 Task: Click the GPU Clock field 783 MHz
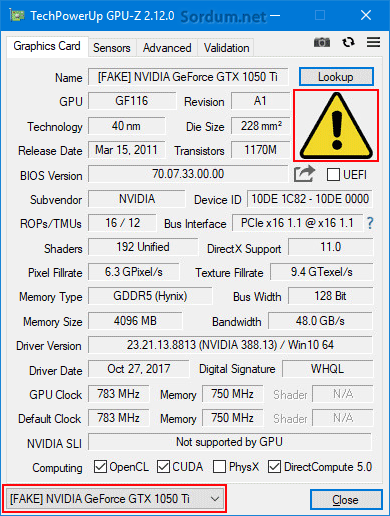119,394
